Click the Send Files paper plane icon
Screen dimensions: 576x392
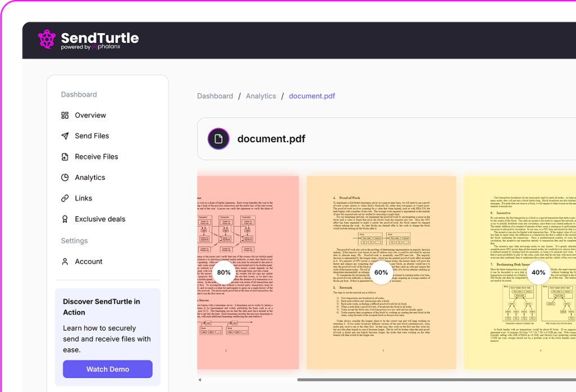[x=65, y=136]
